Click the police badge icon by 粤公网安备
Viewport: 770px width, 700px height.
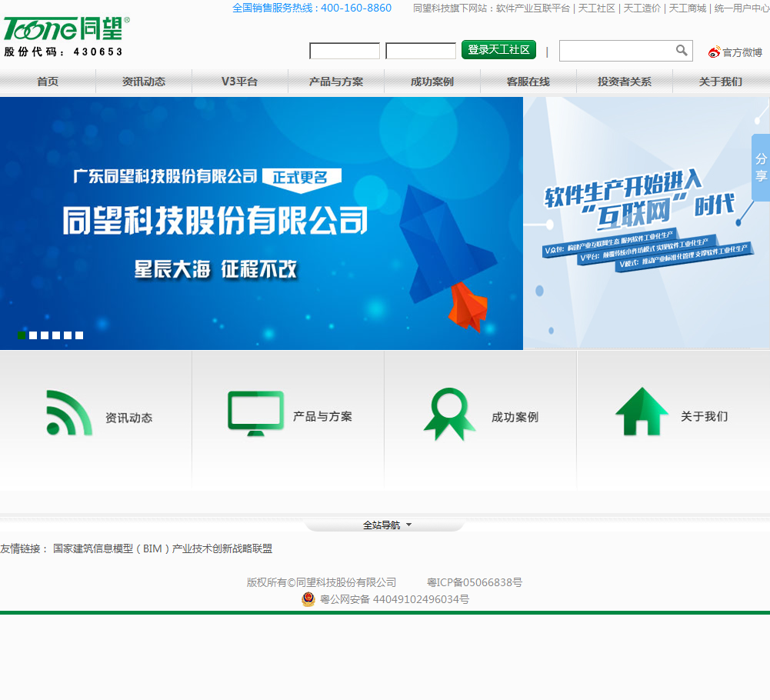[308, 599]
